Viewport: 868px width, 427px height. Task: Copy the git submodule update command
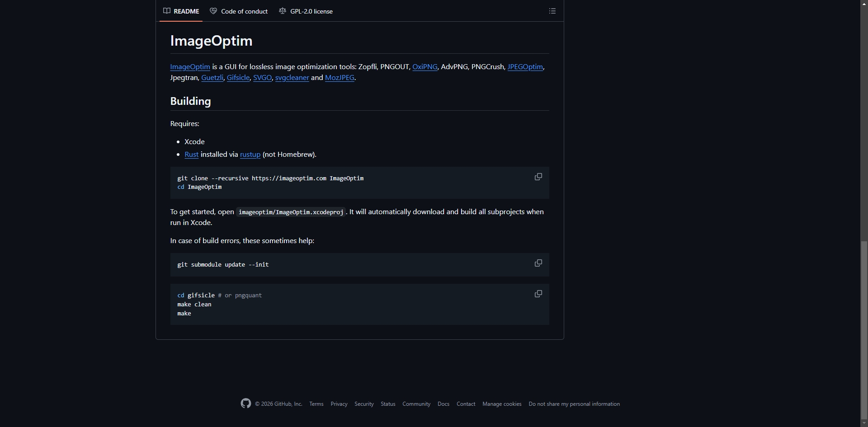[x=538, y=263]
